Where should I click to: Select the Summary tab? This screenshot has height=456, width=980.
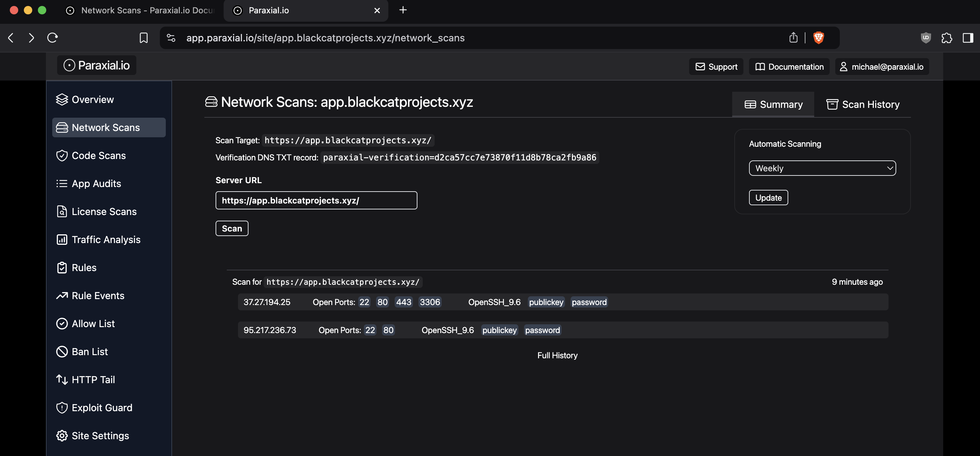(x=773, y=104)
